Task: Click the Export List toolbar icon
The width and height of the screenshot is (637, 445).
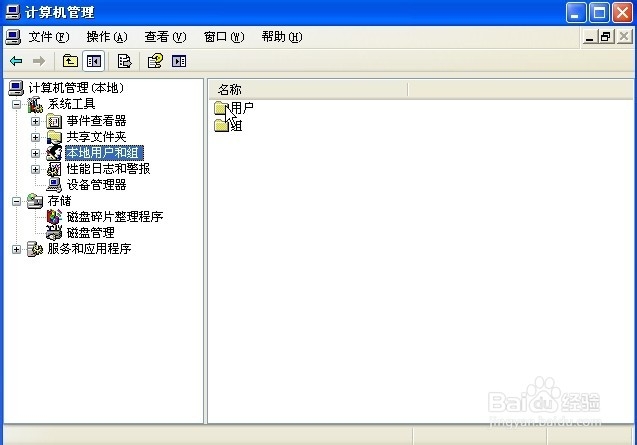Action: pyautogui.click(x=124, y=61)
